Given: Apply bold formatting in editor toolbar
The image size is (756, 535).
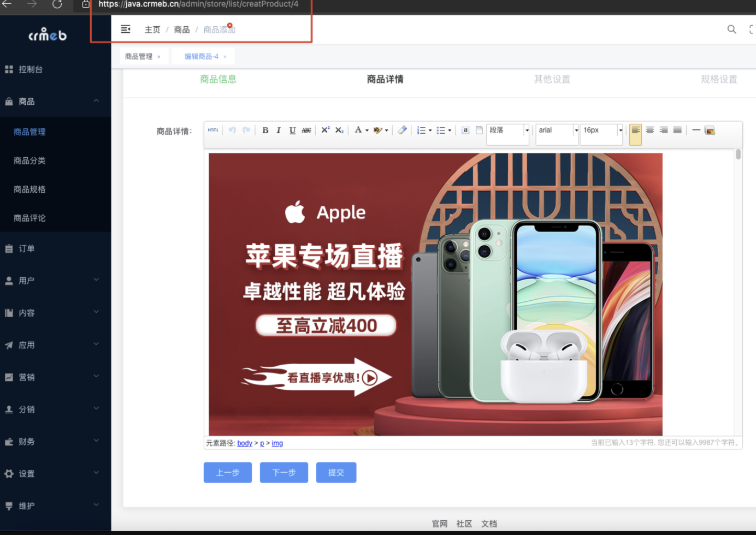Looking at the screenshot, I should click(x=265, y=130).
